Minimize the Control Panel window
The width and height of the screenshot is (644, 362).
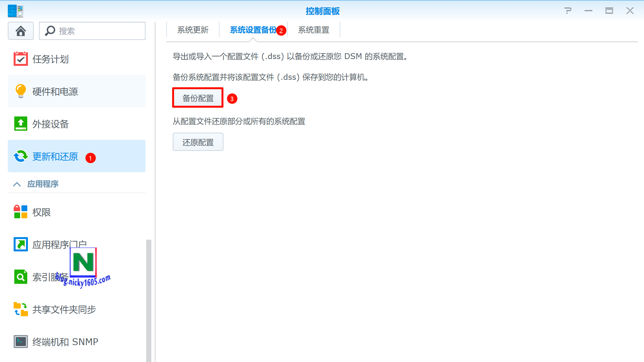[x=588, y=11]
